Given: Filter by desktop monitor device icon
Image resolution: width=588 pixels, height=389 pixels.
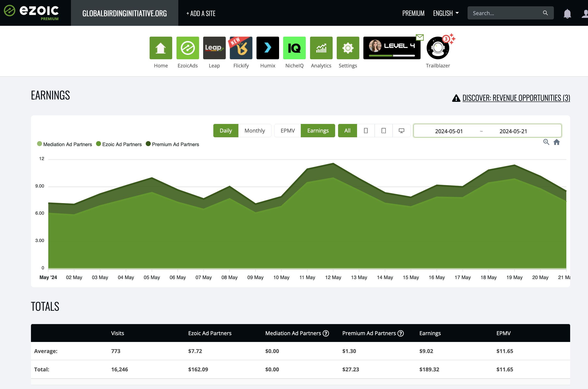Looking at the screenshot, I should [x=401, y=130].
